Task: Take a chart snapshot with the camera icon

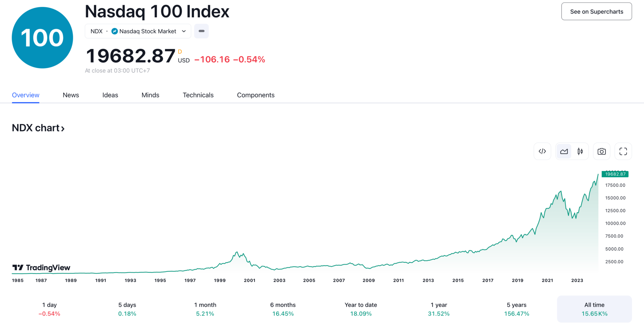Action: [602, 151]
